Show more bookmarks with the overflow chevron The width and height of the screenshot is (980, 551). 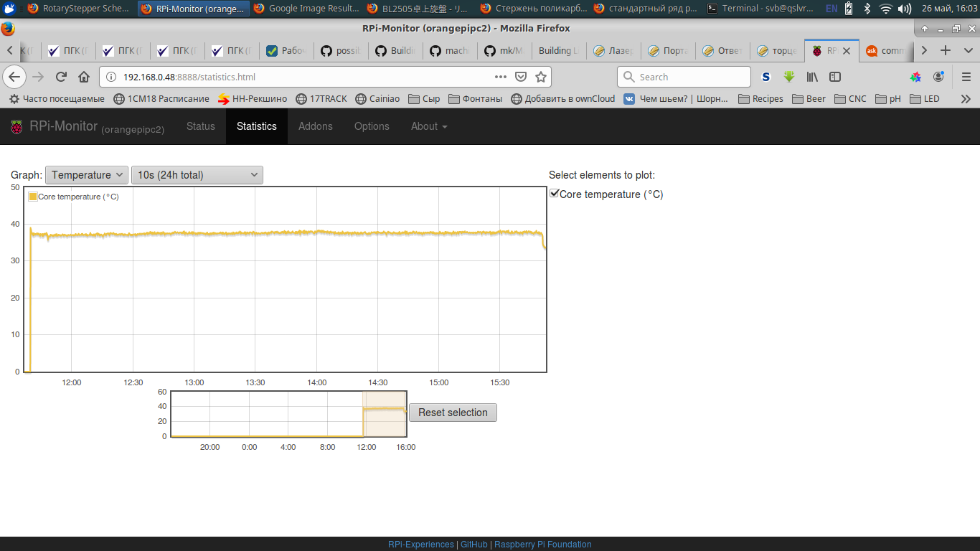coord(966,99)
